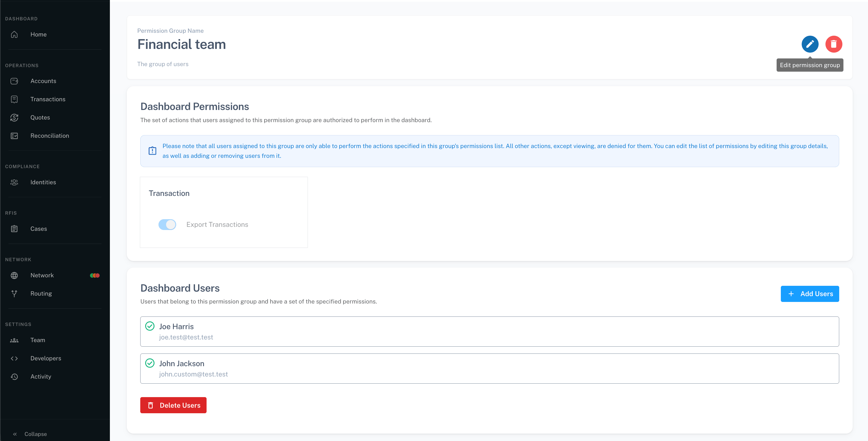The width and height of the screenshot is (868, 441).
Task: Click the red trash delete group icon
Action: [834, 44]
